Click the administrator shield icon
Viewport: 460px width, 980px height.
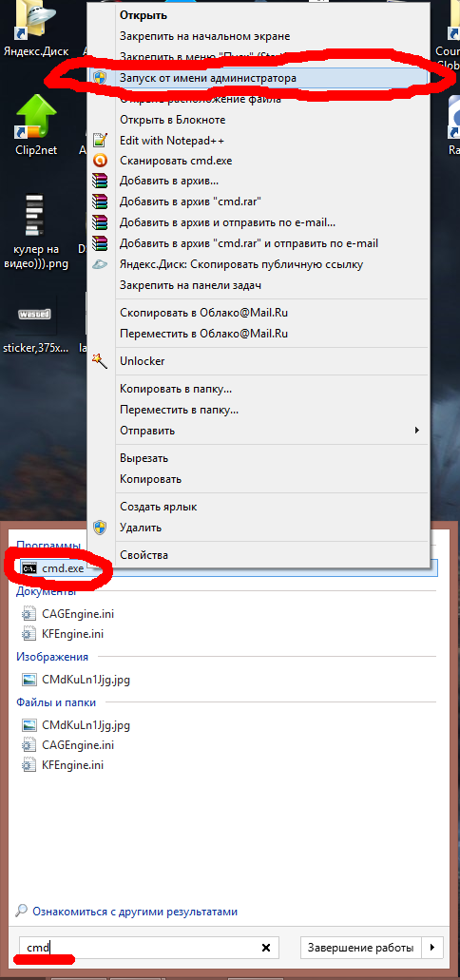[100, 78]
